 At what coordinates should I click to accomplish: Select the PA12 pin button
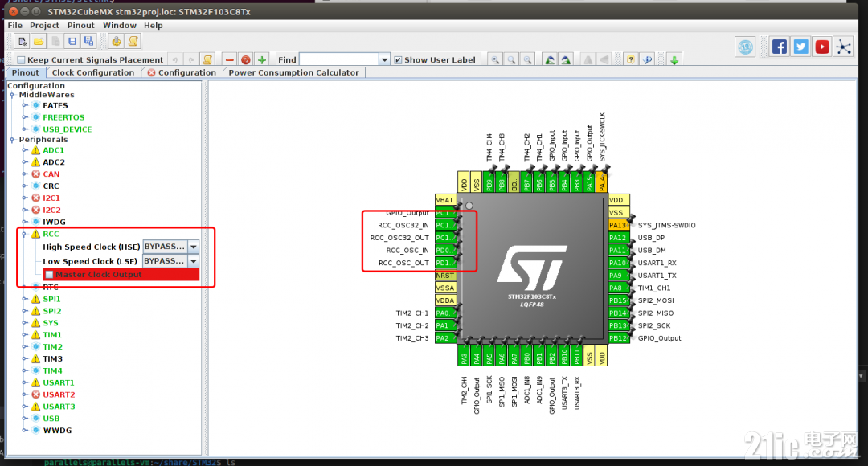618,238
